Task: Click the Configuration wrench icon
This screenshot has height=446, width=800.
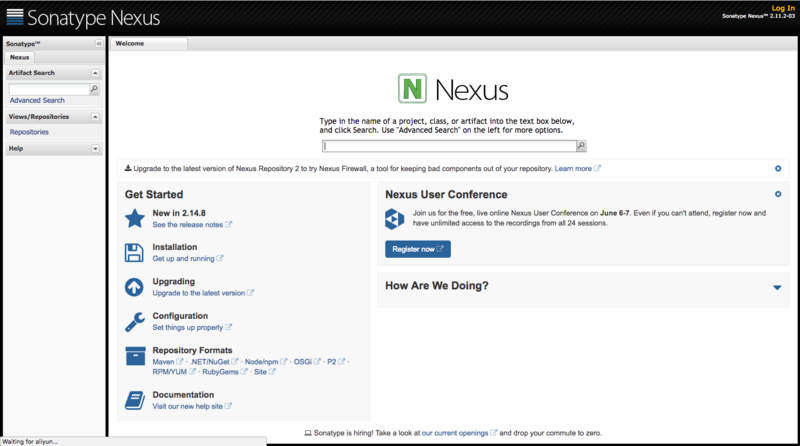Action: 135,321
